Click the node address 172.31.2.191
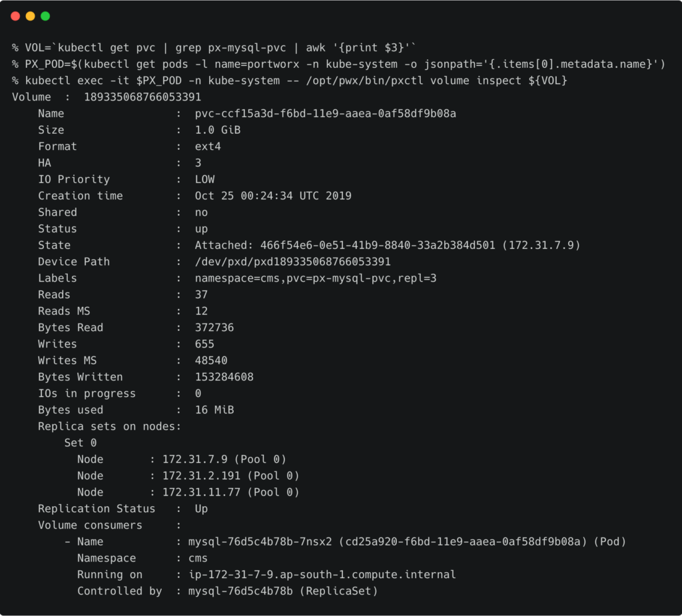Image resolution: width=682 pixels, height=616 pixels. tap(202, 475)
